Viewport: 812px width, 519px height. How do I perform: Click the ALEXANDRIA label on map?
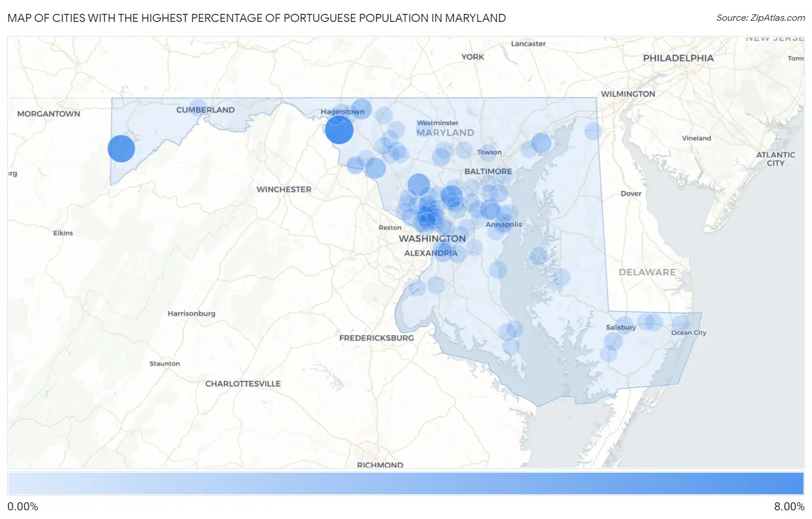[x=430, y=253]
